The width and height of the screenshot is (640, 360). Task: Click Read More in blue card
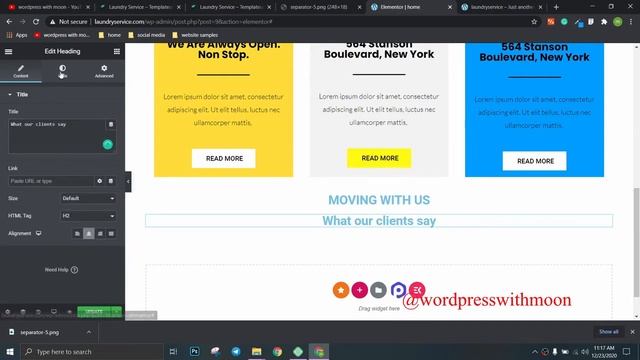click(x=535, y=161)
